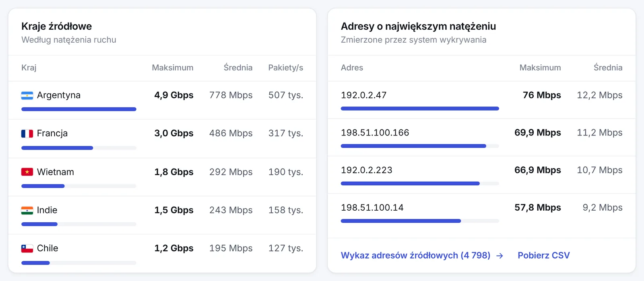The height and width of the screenshot is (281, 644).
Task: Click Zmierzone przez system wykrywania subtitle
Action: coord(413,40)
